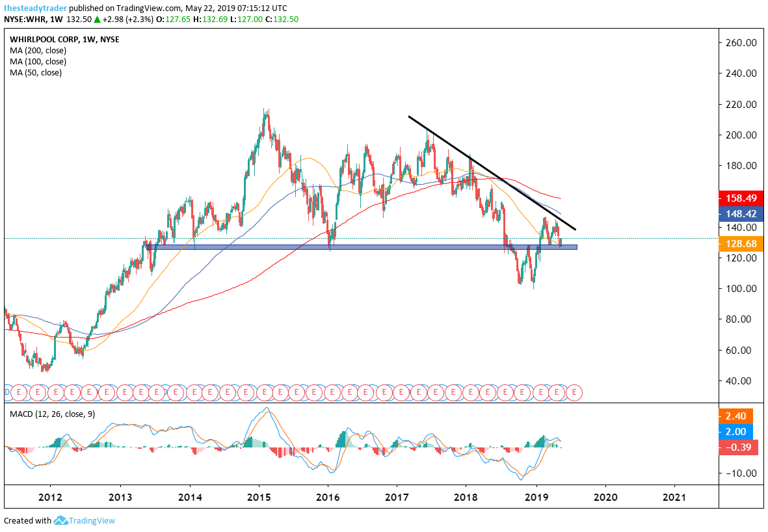This screenshot has height=532, width=768.
Task: Click the +2.98 (+2.3%) change text
Action: [x=128, y=20]
